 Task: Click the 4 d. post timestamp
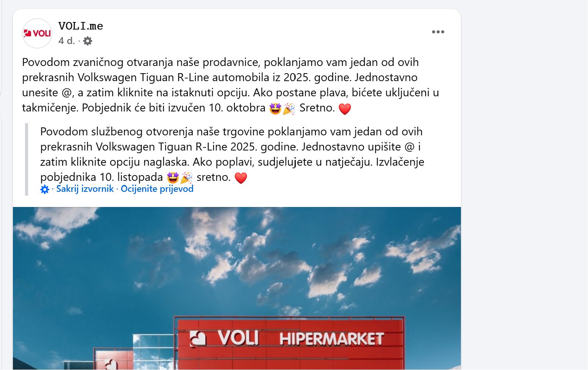pos(67,41)
